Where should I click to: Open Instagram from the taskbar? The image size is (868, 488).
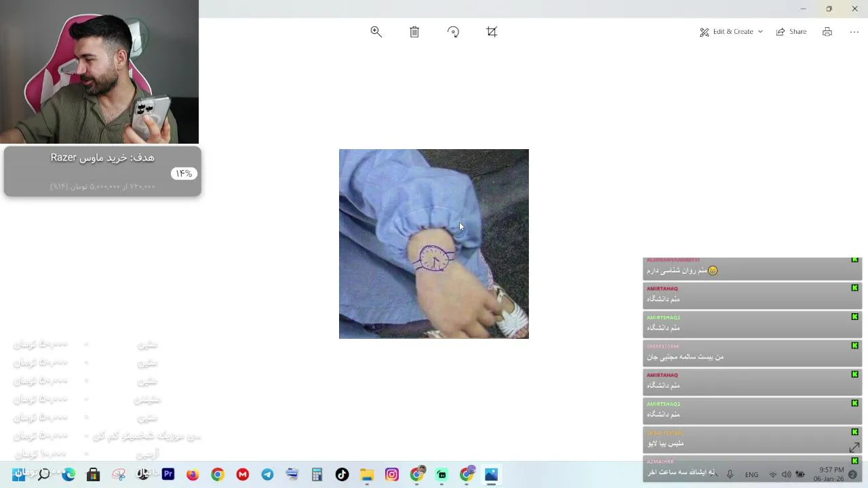pyautogui.click(x=392, y=474)
